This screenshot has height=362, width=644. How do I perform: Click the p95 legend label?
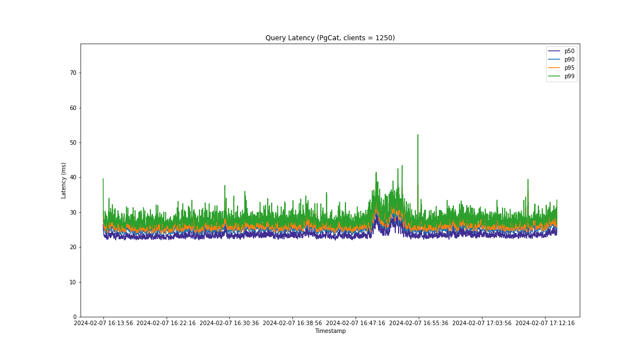569,68
